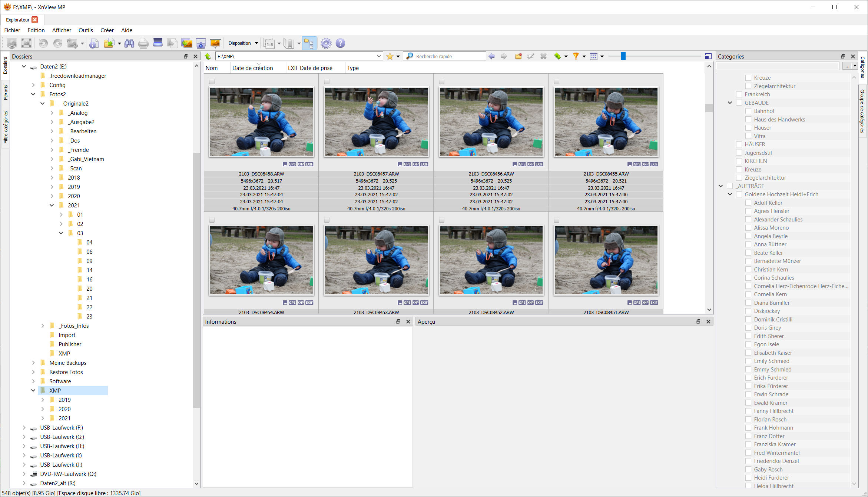Click the new folder icon
Image resolution: width=868 pixels, height=497 pixels.
(518, 56)
